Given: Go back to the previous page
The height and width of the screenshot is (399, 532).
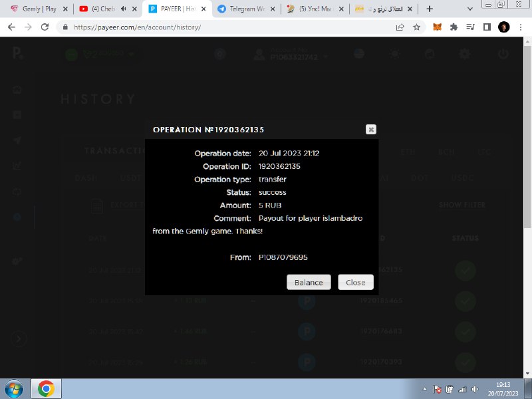Looking at the screenshot, I should (x=11, y=27).
